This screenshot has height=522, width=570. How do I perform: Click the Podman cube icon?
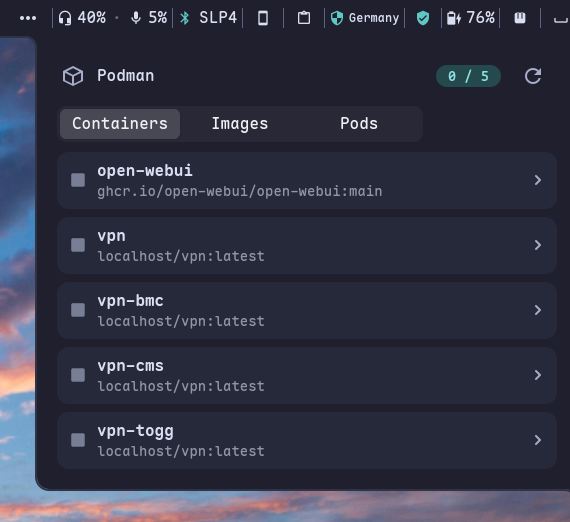pos(73,76)
